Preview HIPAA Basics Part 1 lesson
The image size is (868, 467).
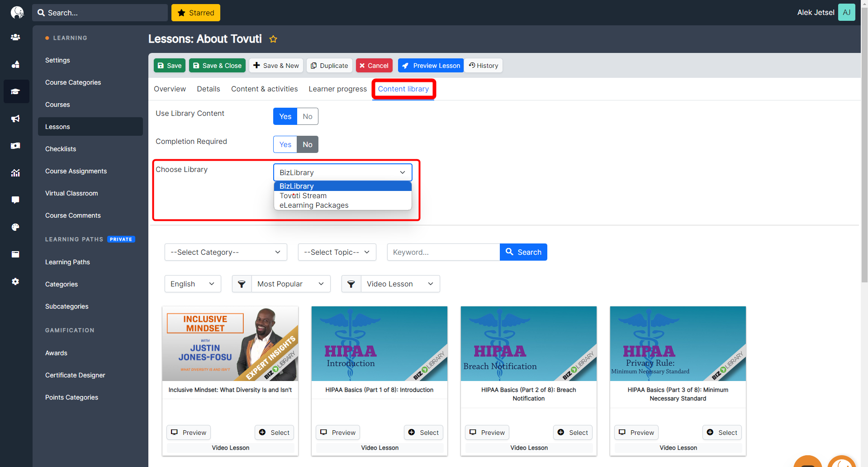tap(338, 432)
